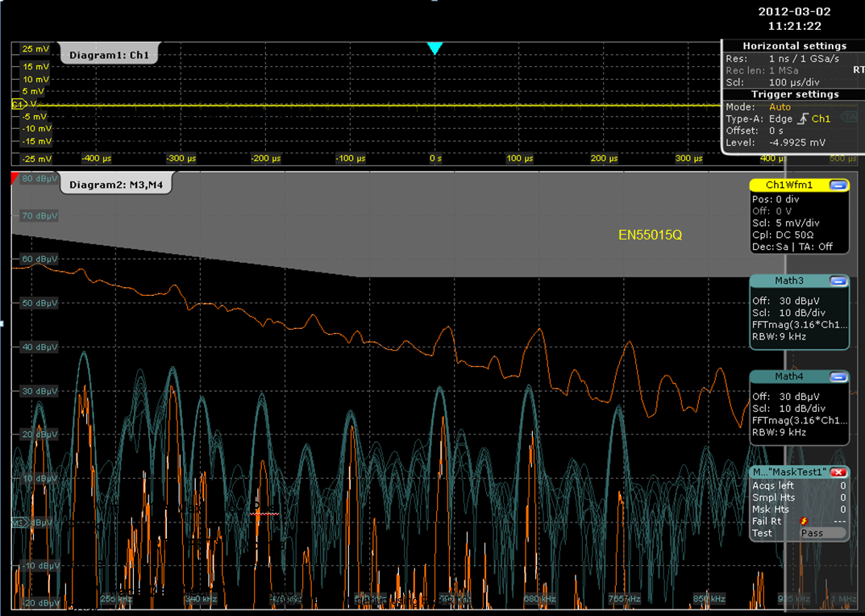Minimize the Ch1Wfm1 signal box
Image resolution: width=865 pixels, height=616 pixels.
838,185
